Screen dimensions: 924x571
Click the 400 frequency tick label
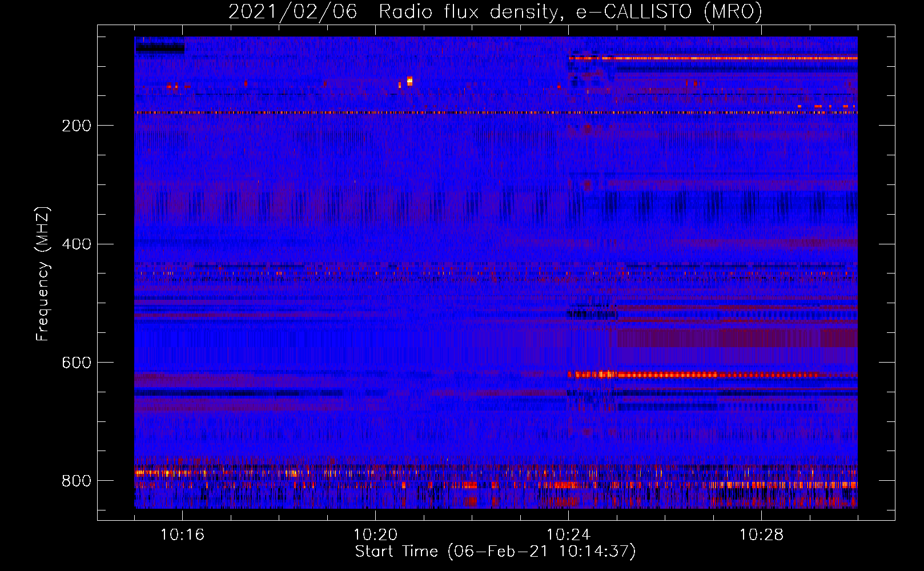pyautogui.click(x=77, y=244)
